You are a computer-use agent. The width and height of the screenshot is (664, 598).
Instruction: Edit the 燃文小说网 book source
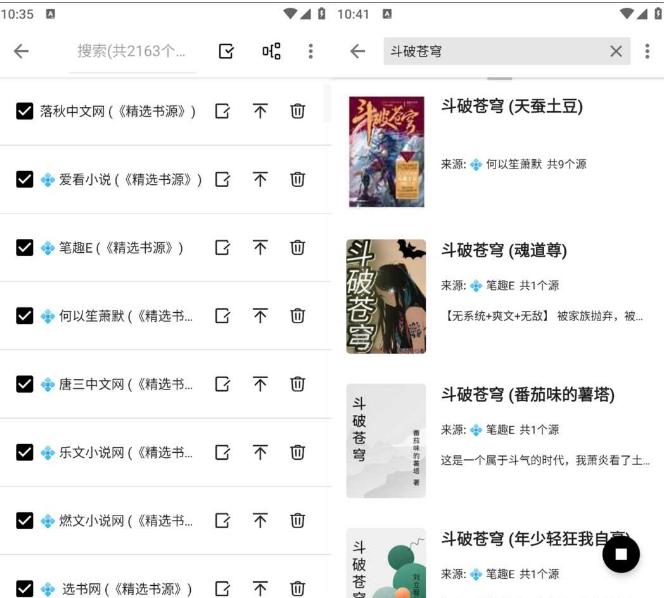[223, 520]
